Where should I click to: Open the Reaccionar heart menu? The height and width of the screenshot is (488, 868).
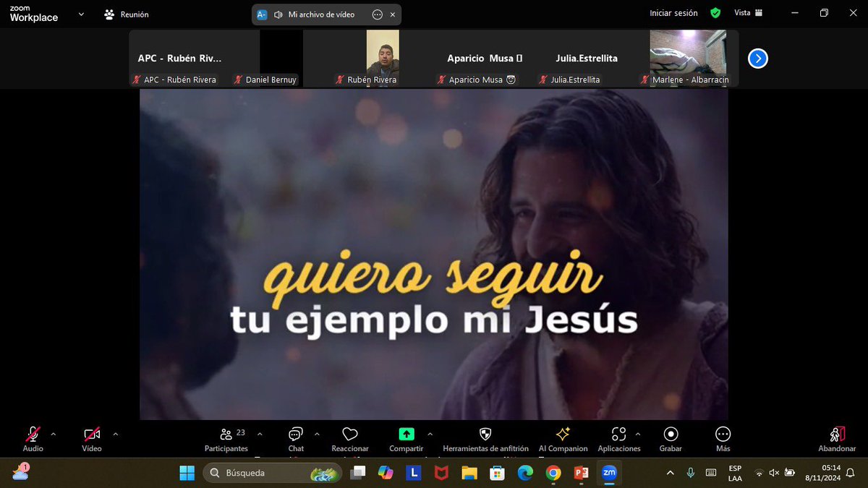(x=350, y=439)
